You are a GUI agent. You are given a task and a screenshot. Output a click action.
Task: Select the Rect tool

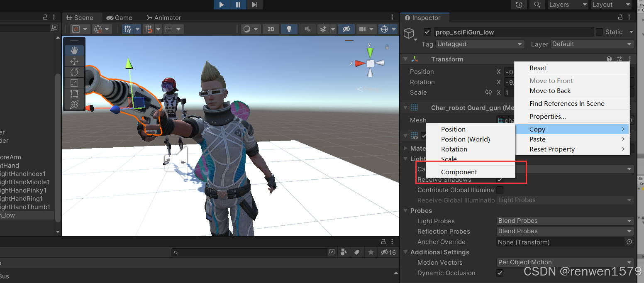click(74, 94)
